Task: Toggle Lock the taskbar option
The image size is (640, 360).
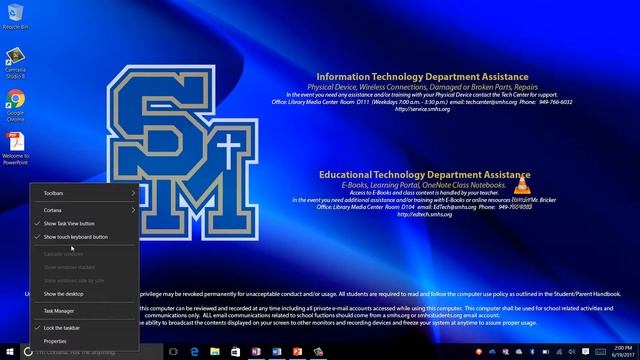Action: 84,328
